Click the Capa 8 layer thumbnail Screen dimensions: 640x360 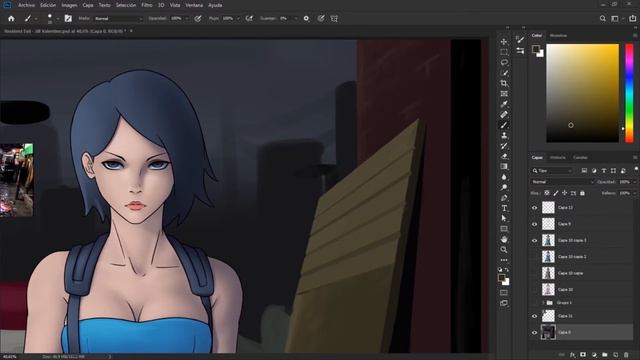pyautogui.click(x=548, y=332)
